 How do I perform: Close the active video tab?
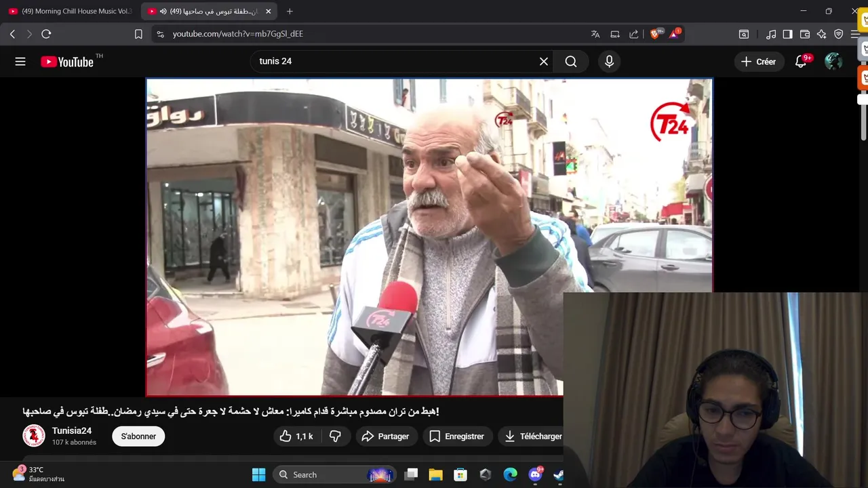[x=268, y=12]
